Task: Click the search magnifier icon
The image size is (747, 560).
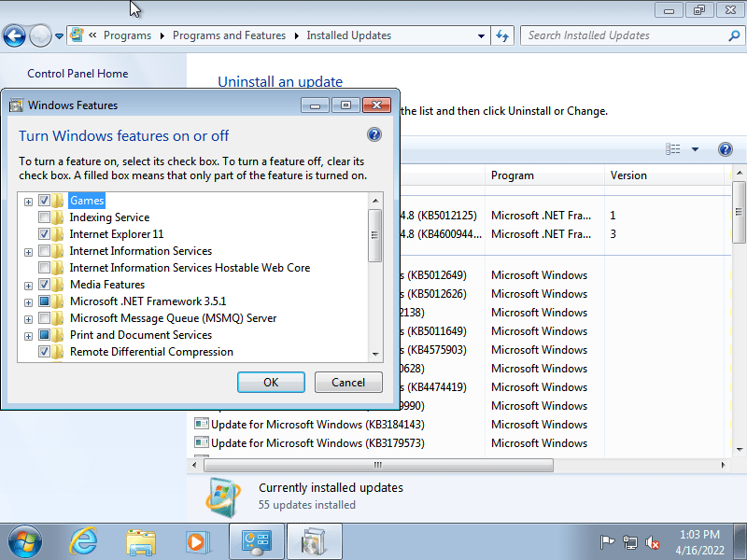Action: point(734,35)
